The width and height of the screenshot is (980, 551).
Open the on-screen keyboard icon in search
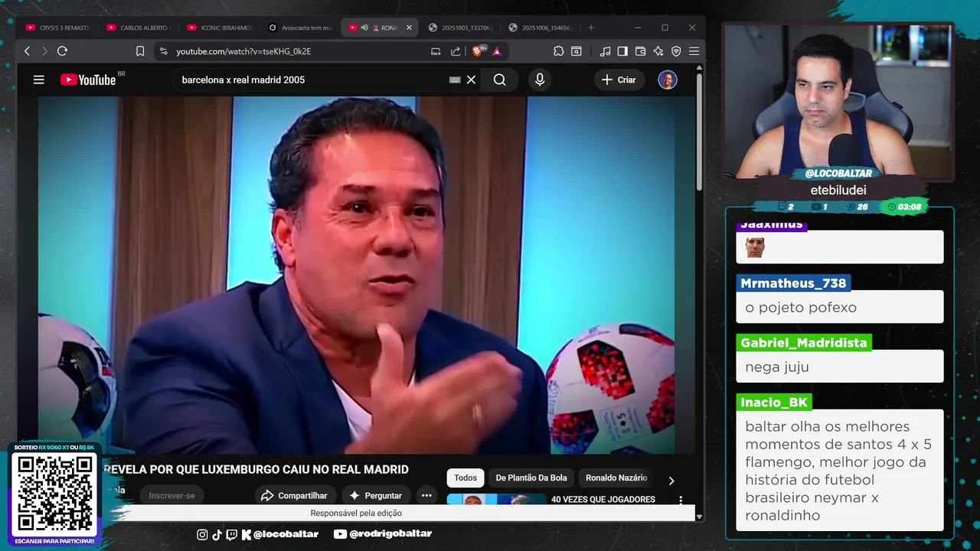(x=455, y=80)
